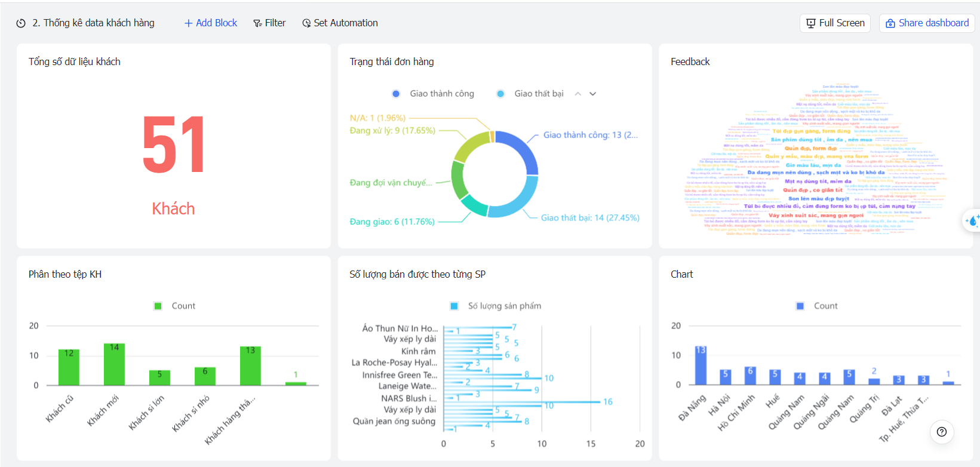Click 'Tp. Huế, Thừa T...' axis label

[904, 419]
